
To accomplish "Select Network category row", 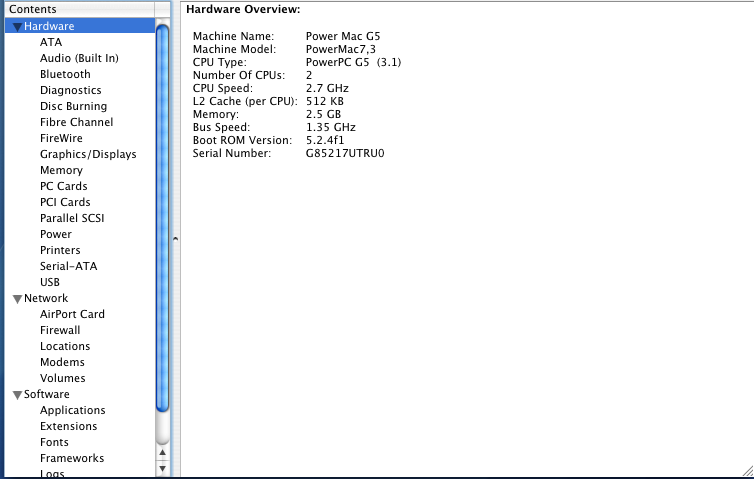I will 80,298.
